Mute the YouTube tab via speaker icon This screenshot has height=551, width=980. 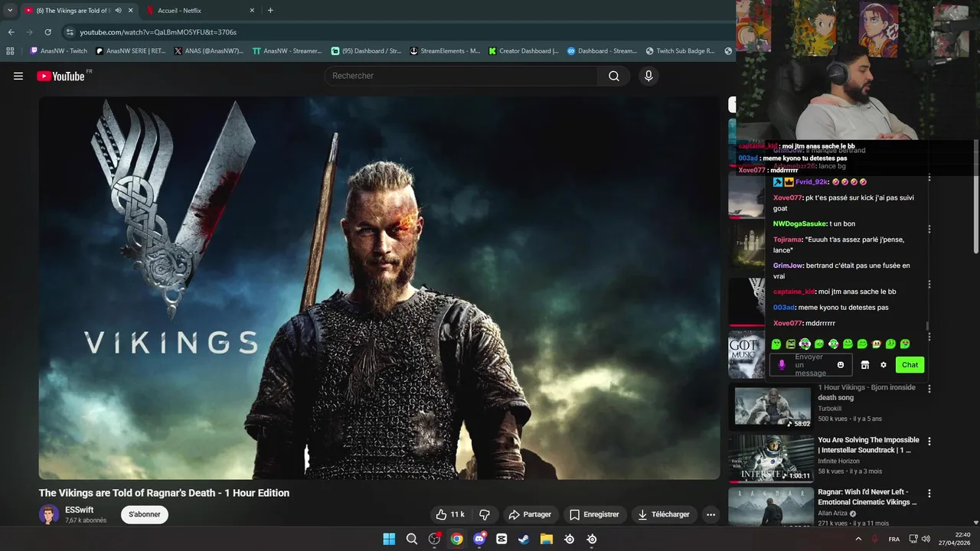[118, 10]
